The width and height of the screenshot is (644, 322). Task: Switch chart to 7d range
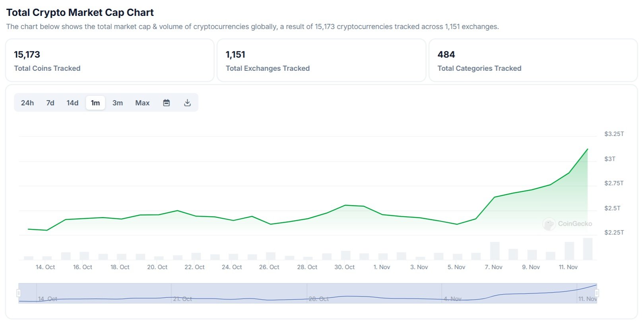point(50,103)
